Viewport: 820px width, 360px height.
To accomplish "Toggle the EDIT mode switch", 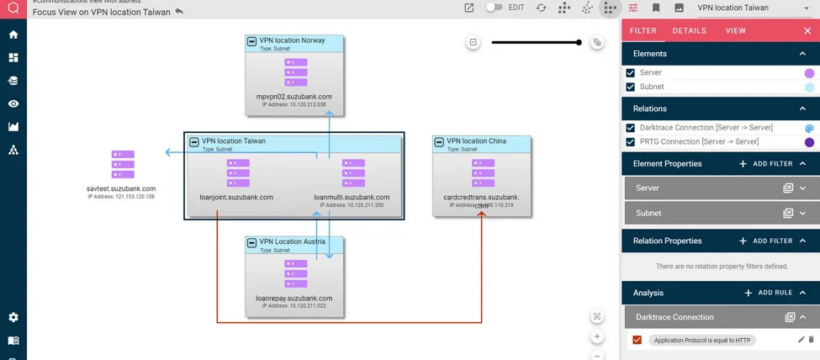I will point(494,8).
